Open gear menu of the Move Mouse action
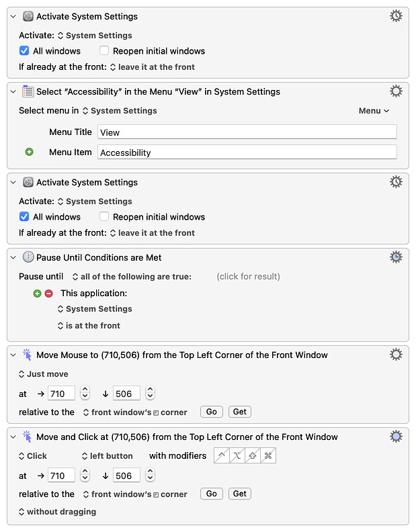This screenshot has height=532, width=416. coord(396,355)
